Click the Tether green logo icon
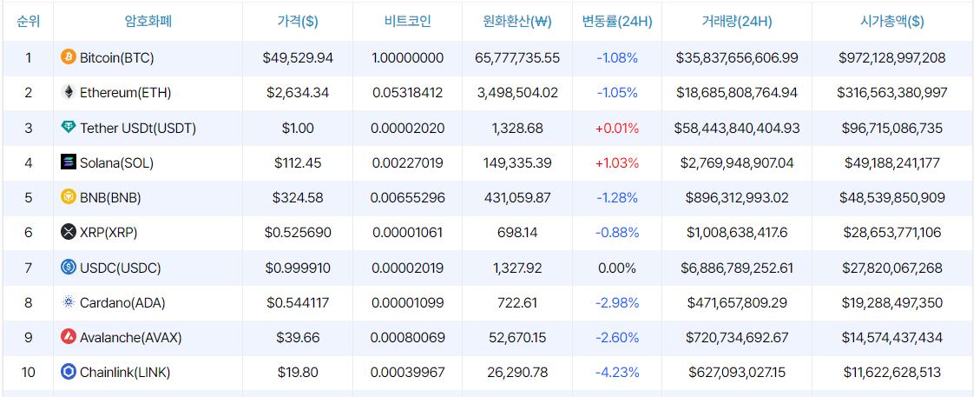This screenshot has height=397, width=980. click(x=68, y=128)
